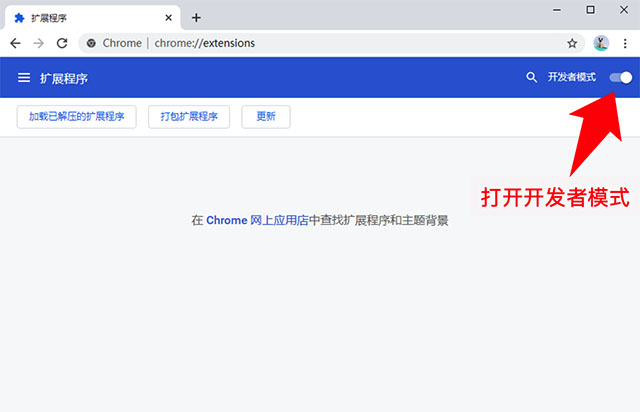Select the 扩展程序 browser tab

pyautogui.click(x=93, y=18)
